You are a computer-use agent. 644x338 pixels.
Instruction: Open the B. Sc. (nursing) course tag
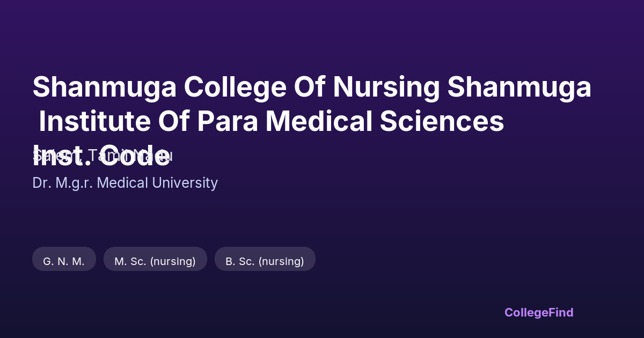pyautogui.click(x=265, y=261)
